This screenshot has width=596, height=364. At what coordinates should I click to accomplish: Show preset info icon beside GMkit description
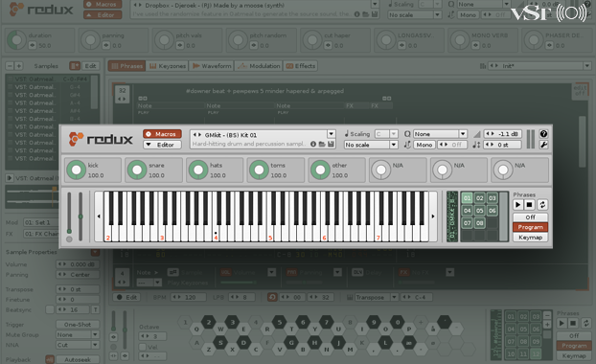pos(313,144)
